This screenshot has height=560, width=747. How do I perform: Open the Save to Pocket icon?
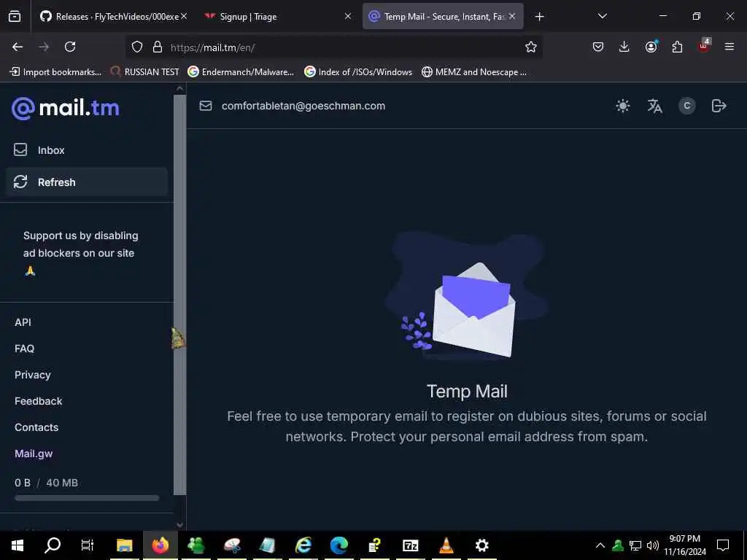pos(598,47)
